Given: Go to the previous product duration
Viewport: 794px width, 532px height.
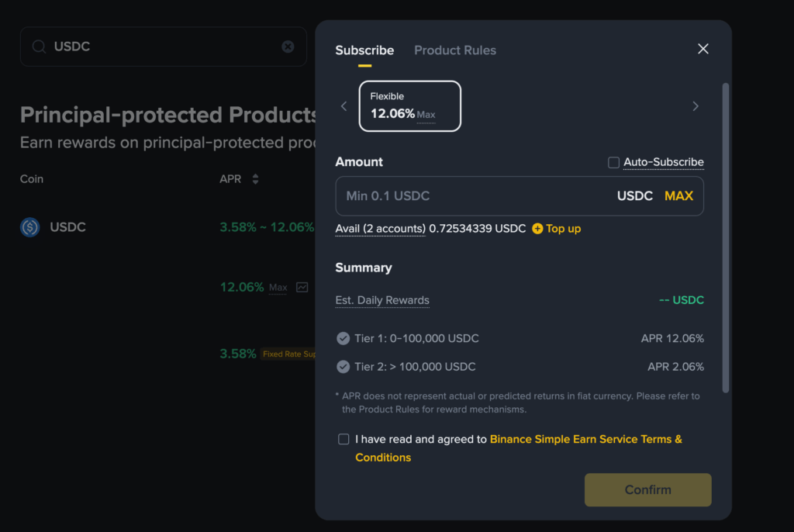Looking at the screenshot, I should point(344,106).
